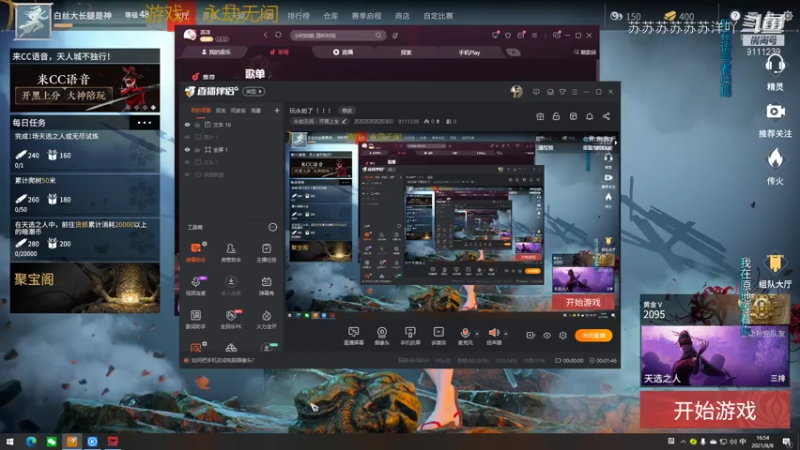
Task: Click refresh icon in music player header
Action: pos(278,35)
